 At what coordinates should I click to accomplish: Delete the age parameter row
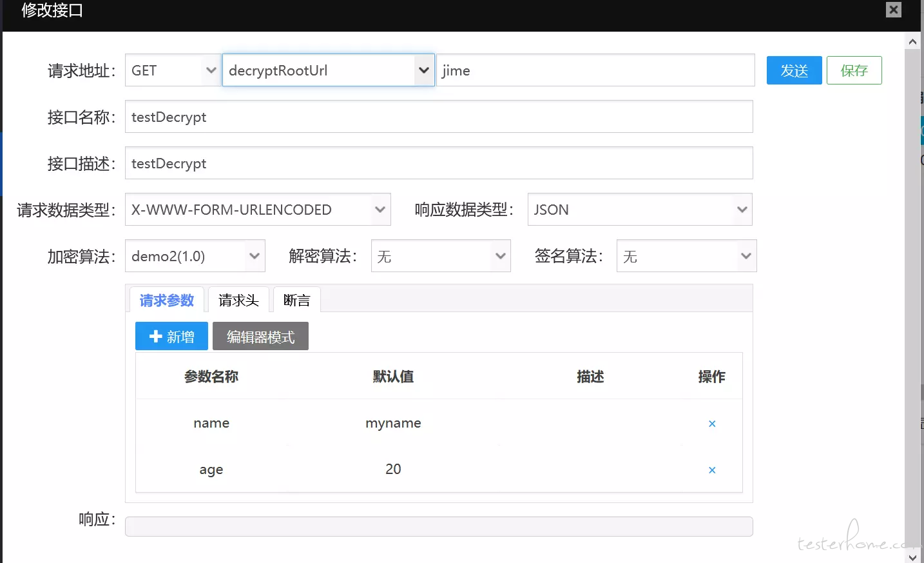(x=712, y=470)
